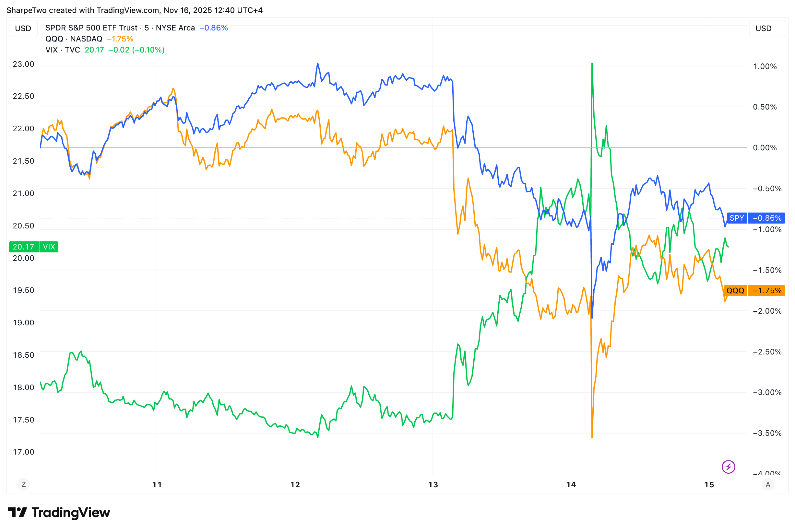Click the 0.00% mark on the percent axis
This screenshot has height=532, width=795.
(765, 148)
